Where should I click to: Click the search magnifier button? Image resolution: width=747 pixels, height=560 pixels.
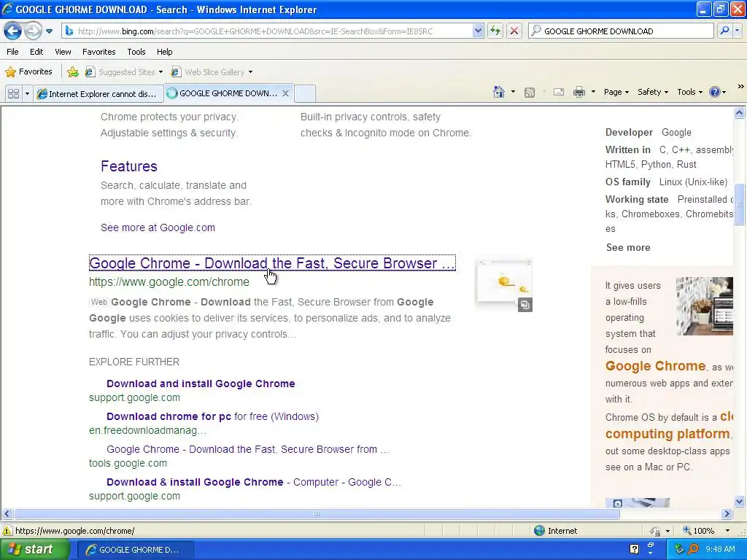[724, 31]
